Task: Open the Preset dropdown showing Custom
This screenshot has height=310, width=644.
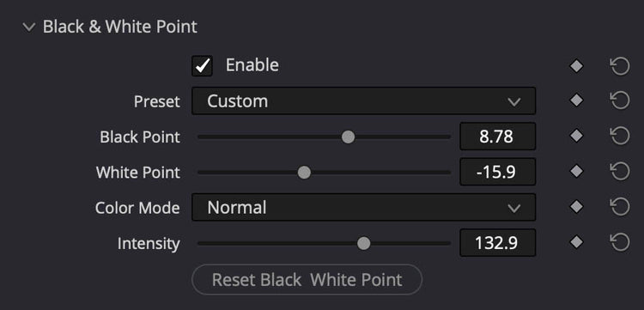Action: 363,100
